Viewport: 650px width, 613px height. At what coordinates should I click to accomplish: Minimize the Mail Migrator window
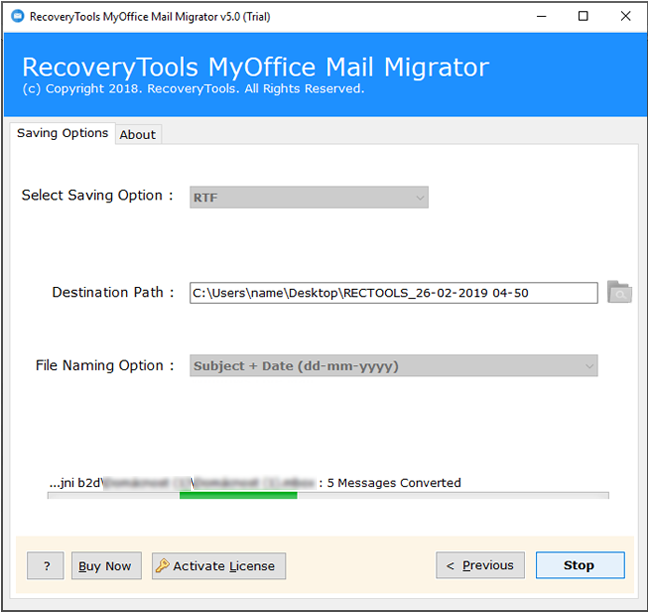click(541, 17)
